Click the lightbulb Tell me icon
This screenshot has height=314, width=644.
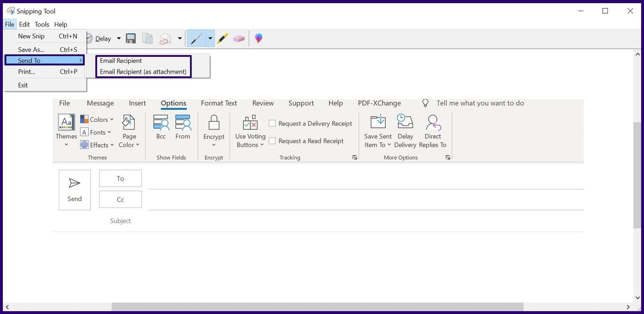(x=425, y=103)
